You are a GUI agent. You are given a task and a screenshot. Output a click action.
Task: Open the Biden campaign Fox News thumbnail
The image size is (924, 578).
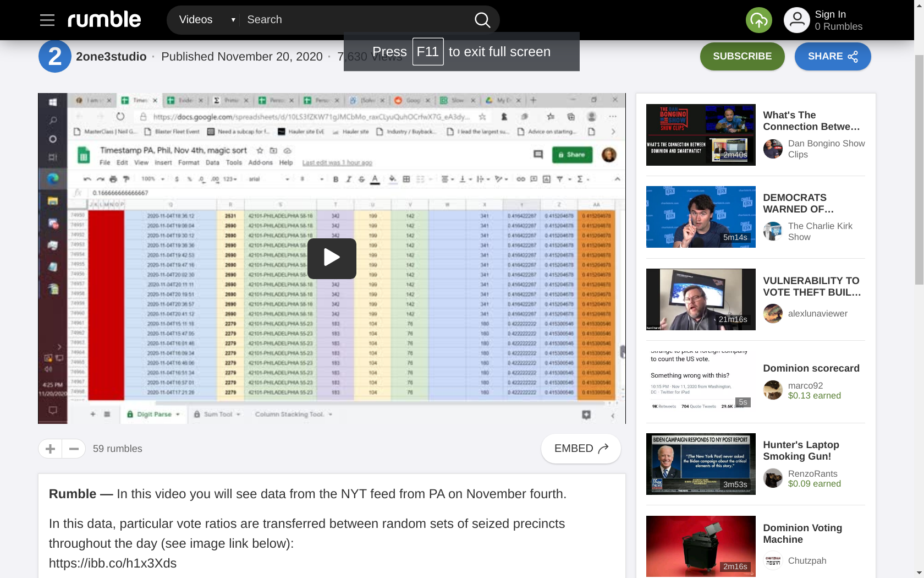point(701,464)
